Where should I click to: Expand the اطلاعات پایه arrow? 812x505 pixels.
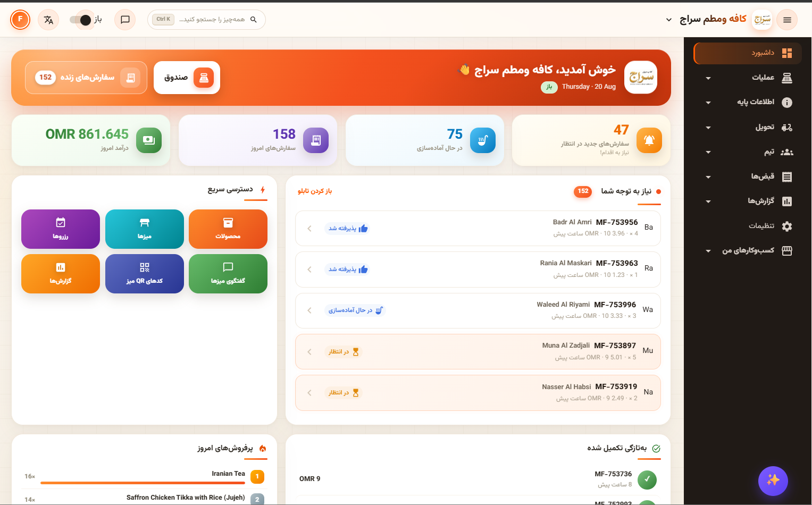[708, 103]
